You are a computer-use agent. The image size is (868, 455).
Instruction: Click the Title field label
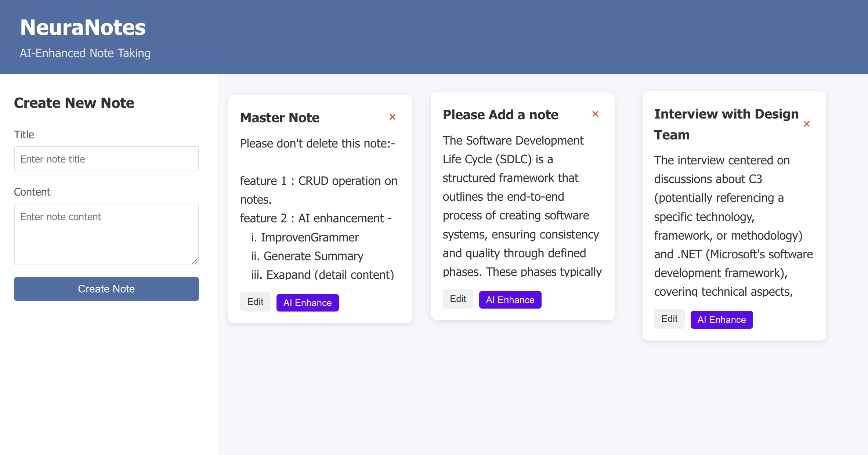[x=24, y=135]
